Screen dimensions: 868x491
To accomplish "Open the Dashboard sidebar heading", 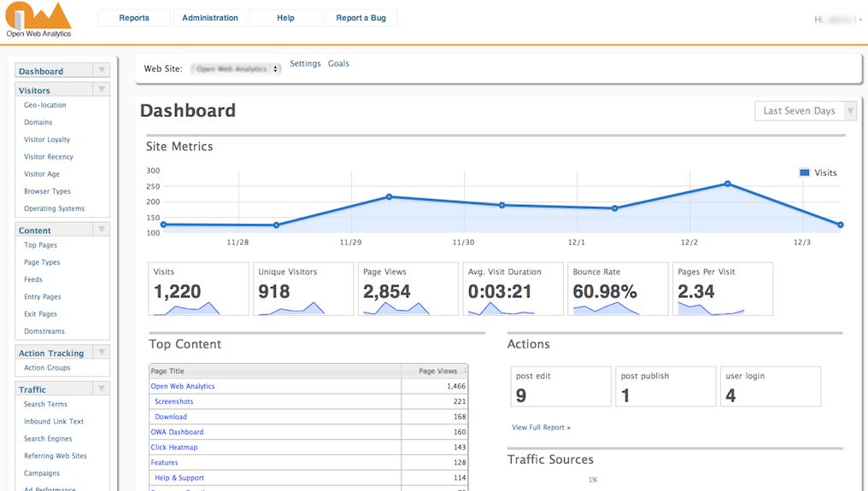I will pyautogui.click(x=41, y=72).
